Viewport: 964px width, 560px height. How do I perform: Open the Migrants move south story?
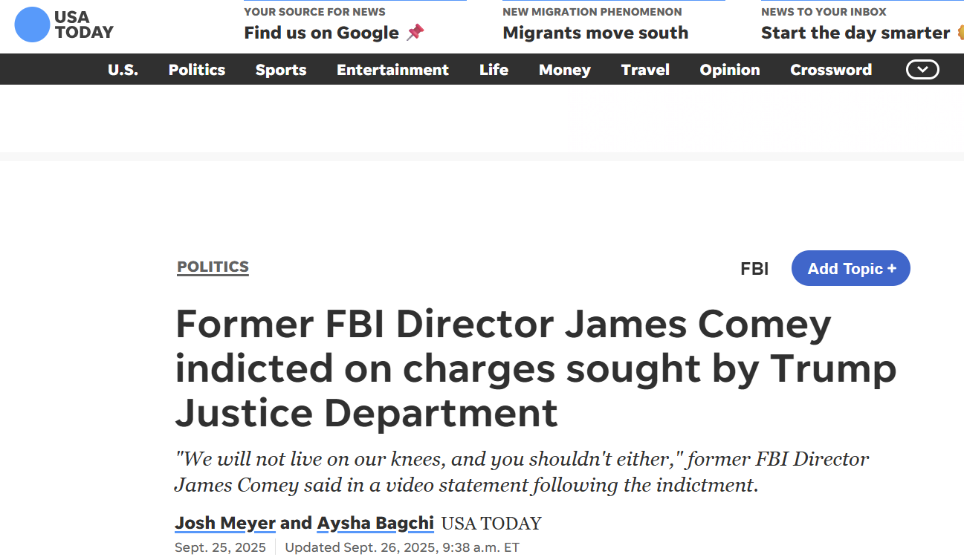(x=595, y=33)
